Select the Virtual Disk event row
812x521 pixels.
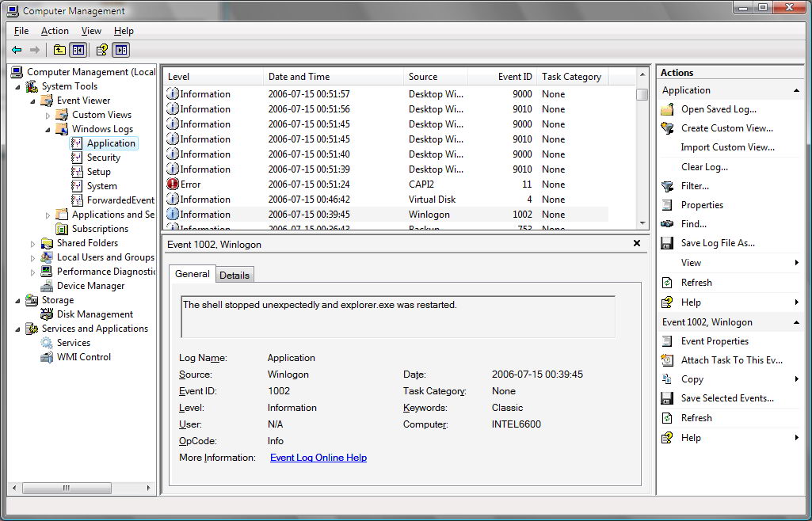[387, 200]
